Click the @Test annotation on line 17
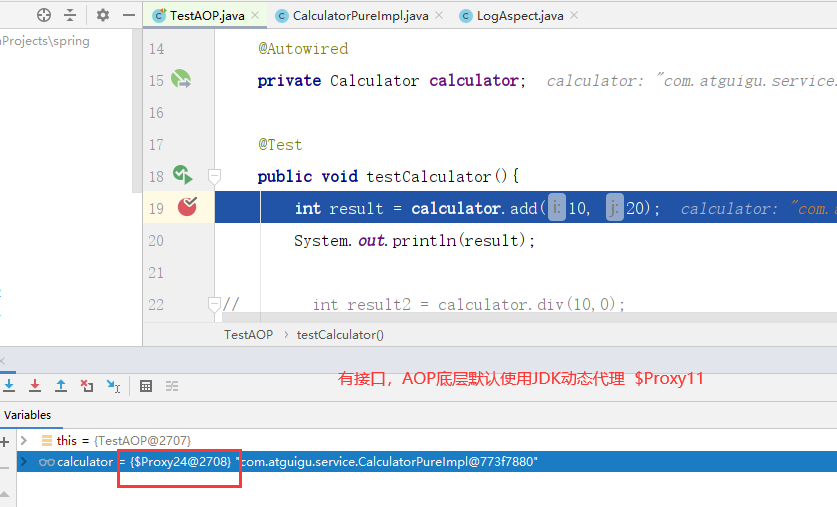Viewport: 837px width, 507px height. coord(280,145)
